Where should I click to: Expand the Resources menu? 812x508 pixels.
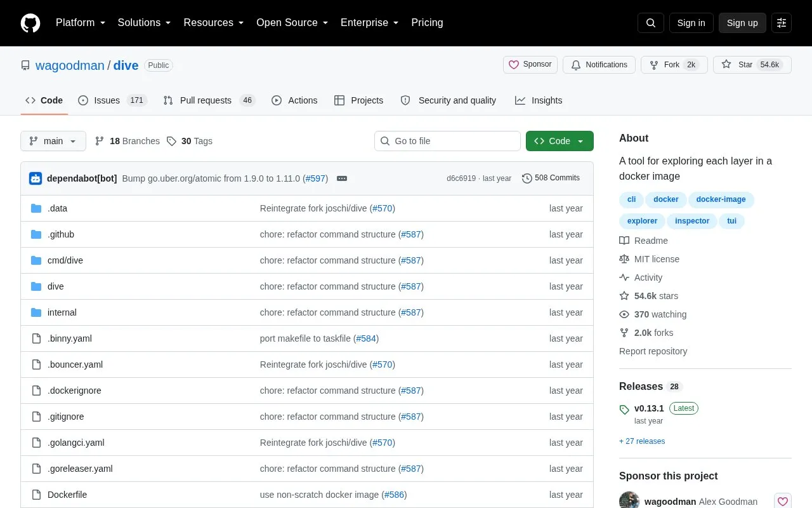[214, 23]
